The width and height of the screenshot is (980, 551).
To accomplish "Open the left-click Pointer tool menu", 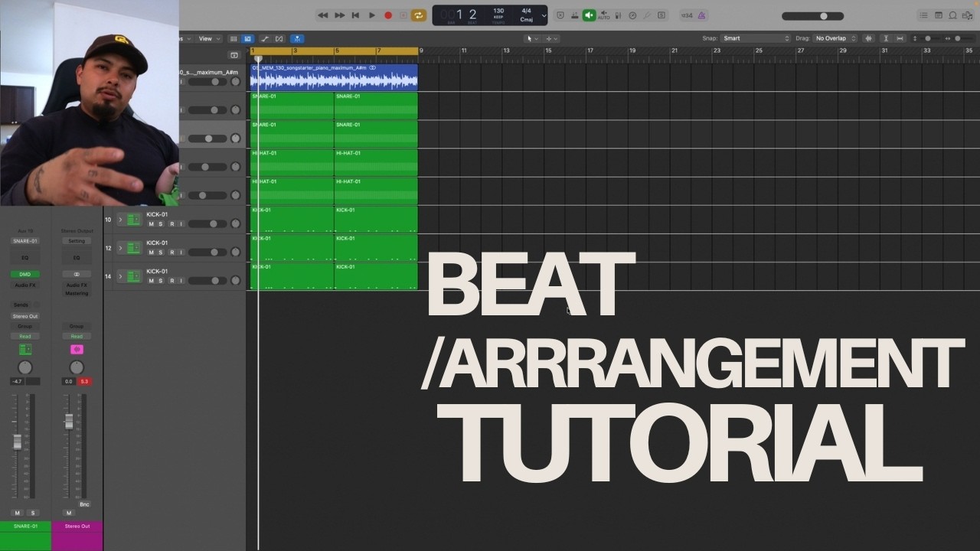I will (531, 38).
